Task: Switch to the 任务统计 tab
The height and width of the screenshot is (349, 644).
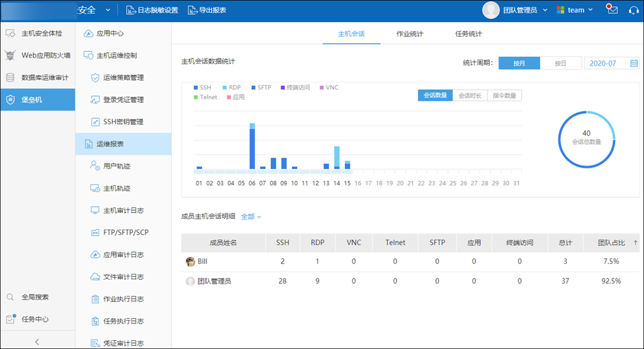Action: (x=468, y=34)
